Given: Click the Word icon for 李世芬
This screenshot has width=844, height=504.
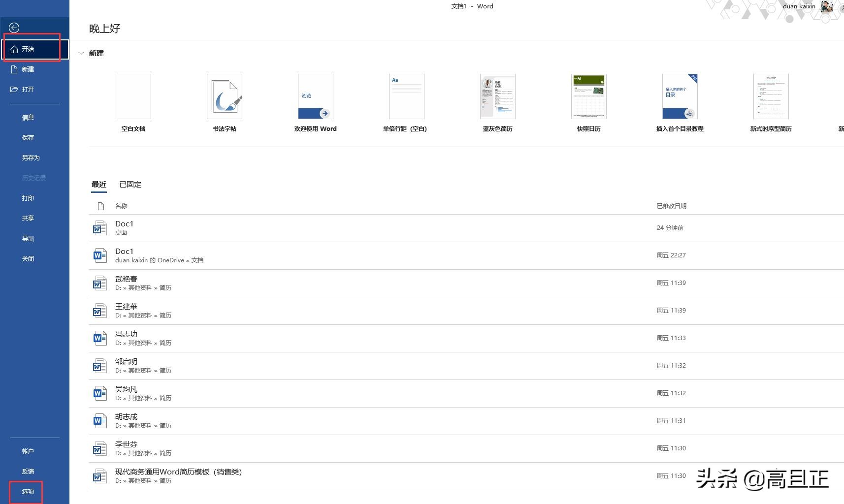Looking at the screenshot, I should click(100, 448).
